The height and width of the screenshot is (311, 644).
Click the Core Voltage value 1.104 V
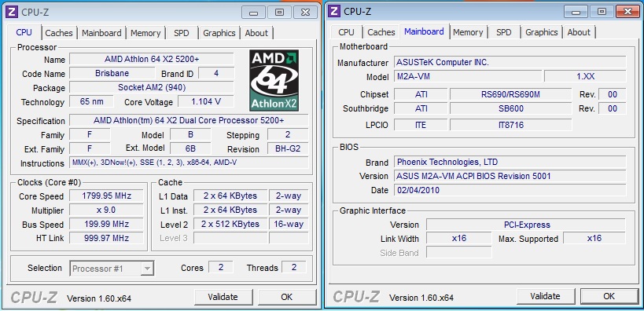pyautogui.click(x=206, y=101)
